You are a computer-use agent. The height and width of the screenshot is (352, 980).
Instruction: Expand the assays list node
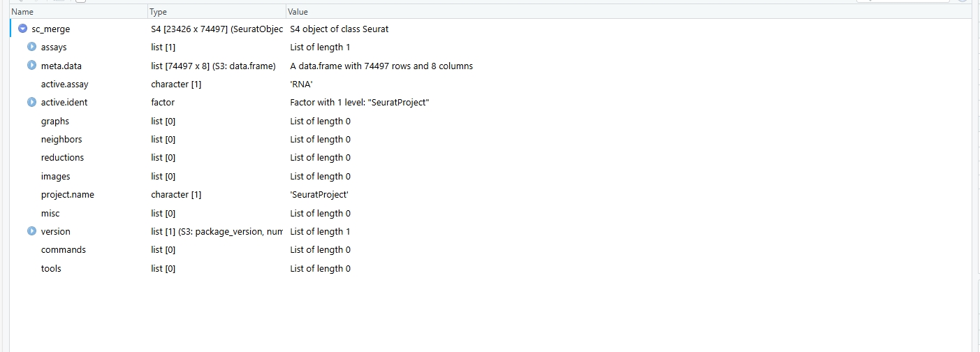pyautogui.click(x=31, y=47)
